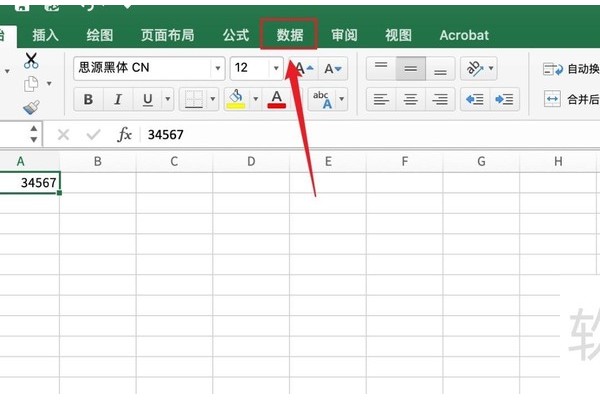Open the font name dropdown
This screenshot has width=600, height=400.
coord(218,69)
